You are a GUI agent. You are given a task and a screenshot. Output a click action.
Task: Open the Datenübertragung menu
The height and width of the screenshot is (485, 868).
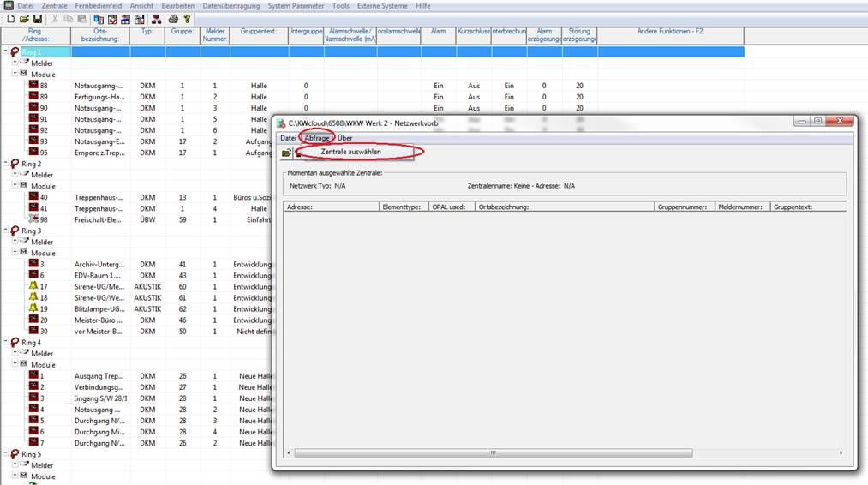(x=230, y=5)
